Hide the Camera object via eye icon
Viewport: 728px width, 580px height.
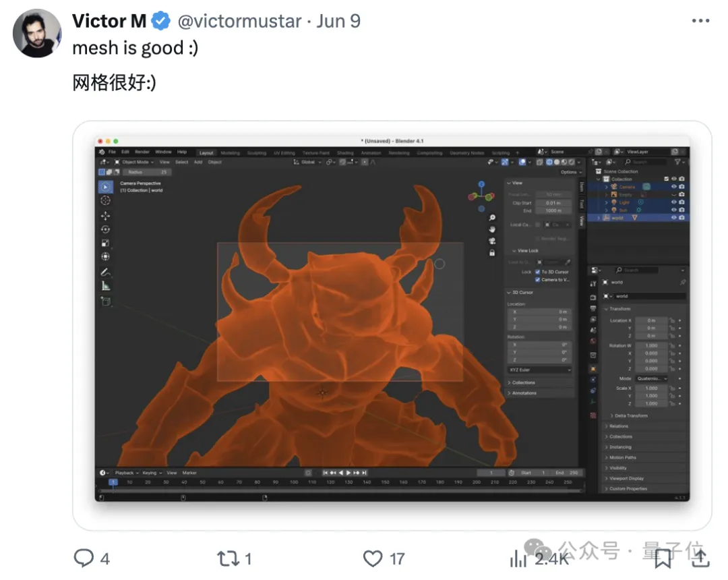pyautogui.click(x=673, y=187)
